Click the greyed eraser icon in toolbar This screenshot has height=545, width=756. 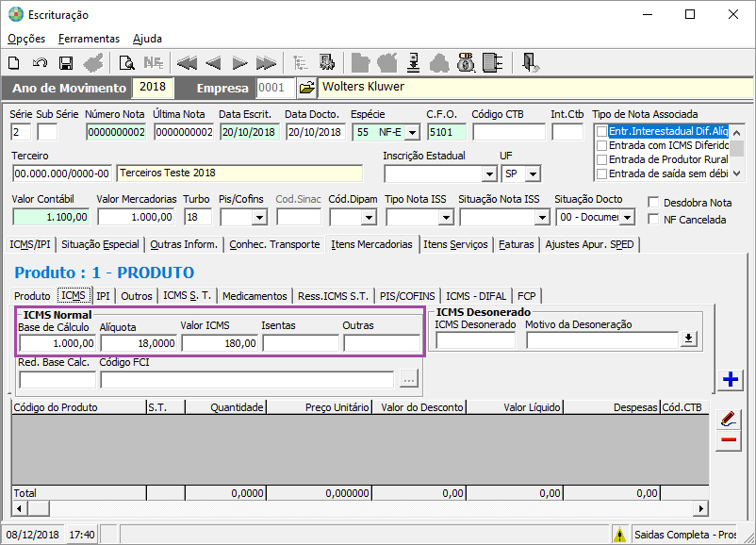point(93,62)
